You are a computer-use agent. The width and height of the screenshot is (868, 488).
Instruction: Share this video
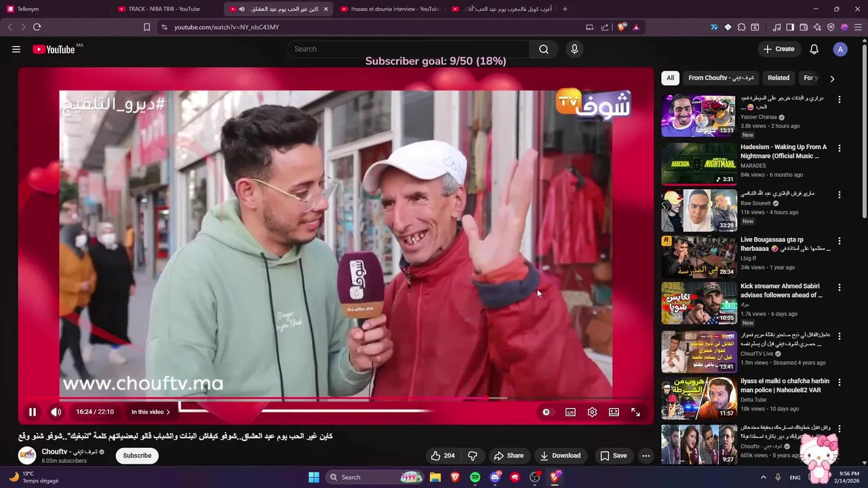pos(509,455)
